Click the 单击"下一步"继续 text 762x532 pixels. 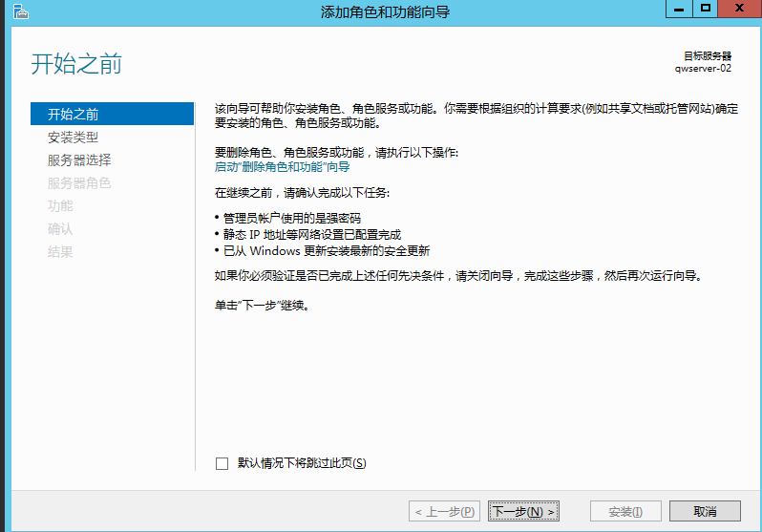262,306
